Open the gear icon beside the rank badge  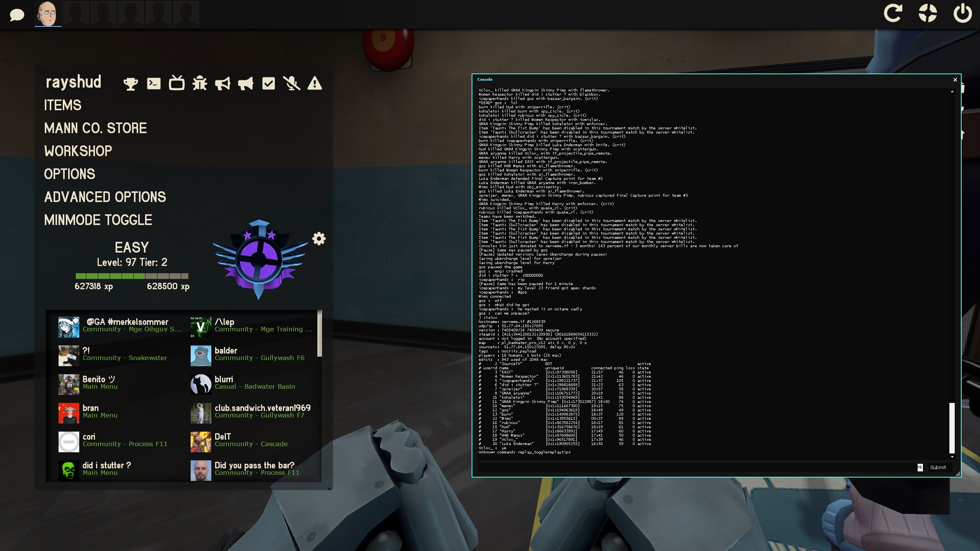click(319, 238)
